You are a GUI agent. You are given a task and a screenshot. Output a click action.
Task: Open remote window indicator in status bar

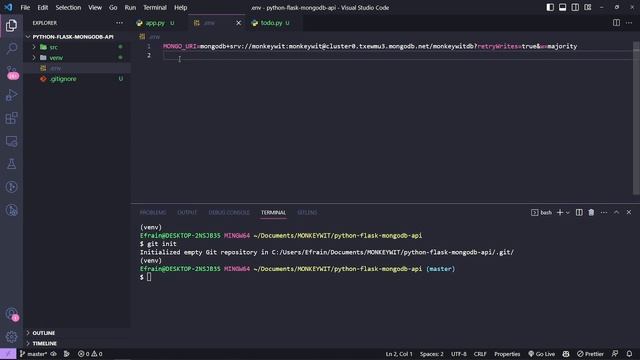[8, 354]
